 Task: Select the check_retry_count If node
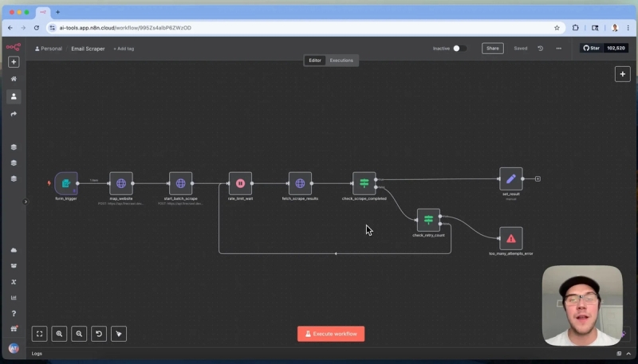428,220
